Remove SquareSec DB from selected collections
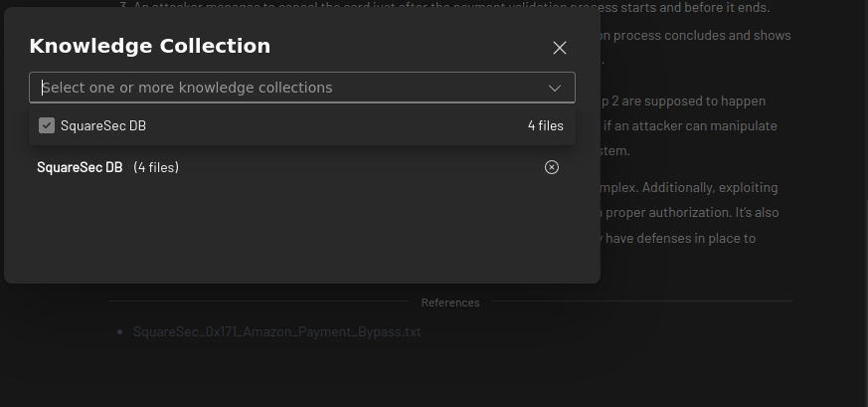The image size is (868, 407). (552, 167)
